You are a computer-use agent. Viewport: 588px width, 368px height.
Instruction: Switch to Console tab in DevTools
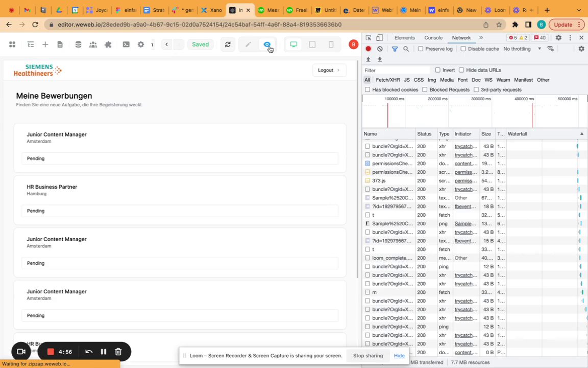(433, 37)
